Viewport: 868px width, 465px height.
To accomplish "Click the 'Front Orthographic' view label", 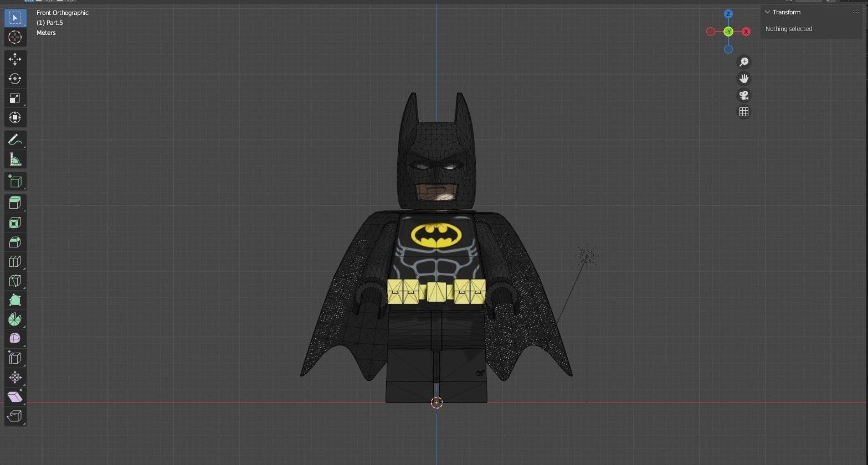I will click(x=63, y=13).
